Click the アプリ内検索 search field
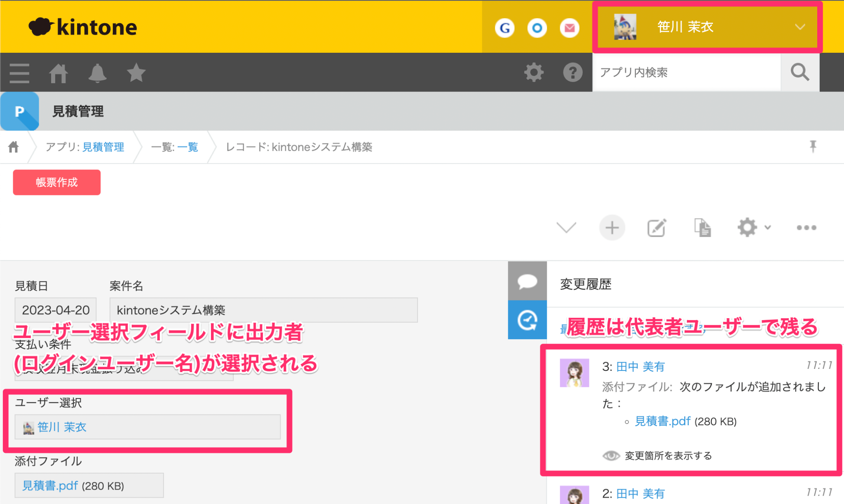Screen dimensions: 844x504 [x=684, y=73]
